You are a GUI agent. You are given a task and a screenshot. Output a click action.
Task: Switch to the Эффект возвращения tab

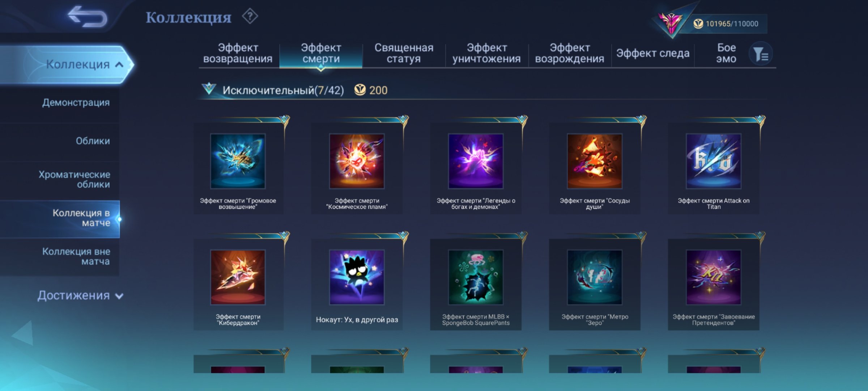[238, 53]
